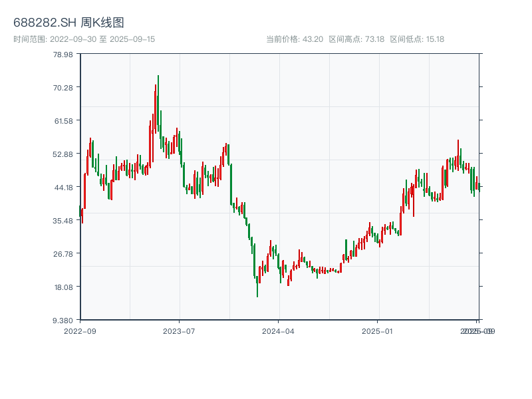
Task: Select the 2025-01 date axis label
Action: pyautogui.click(x=378, y=331)
